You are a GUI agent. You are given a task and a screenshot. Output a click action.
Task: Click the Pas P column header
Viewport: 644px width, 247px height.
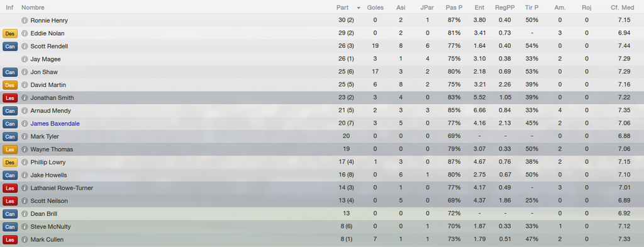tap(454, 8)
